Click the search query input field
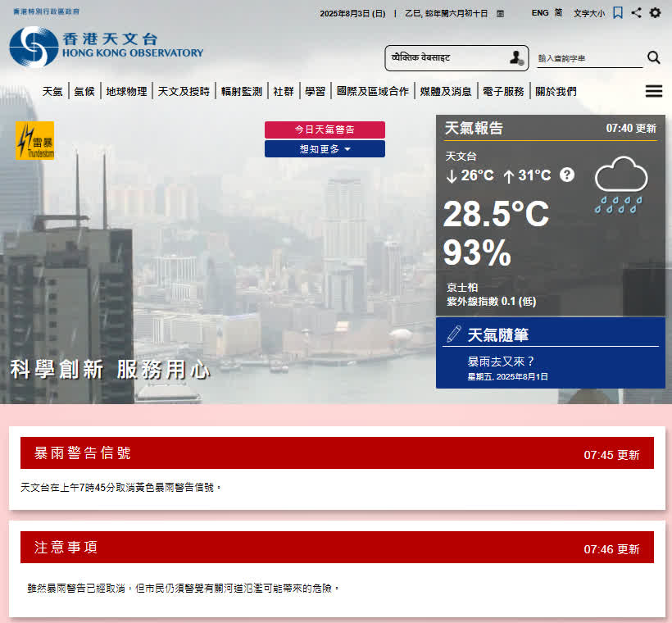 (x=588, y=59)
